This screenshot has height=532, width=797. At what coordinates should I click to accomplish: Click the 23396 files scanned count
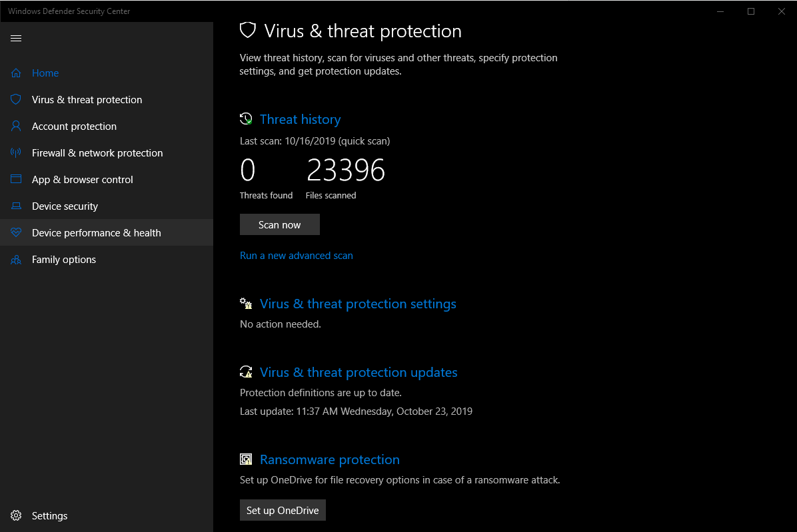coord(346,170)
